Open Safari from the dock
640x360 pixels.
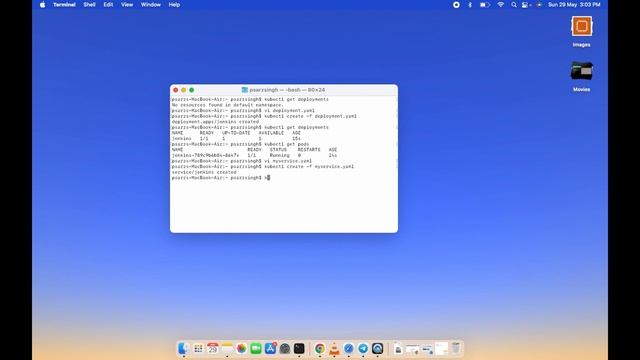pyautogui.click(x=349, y=349)
